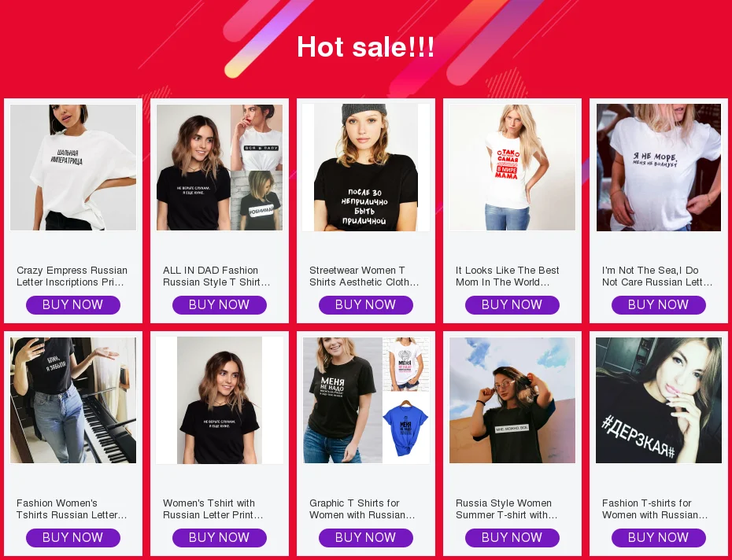Open 'Women's Tshirt with Russian Letter Print' title
The width and height of the screenshot is (732, 560).
click(213, 509)
